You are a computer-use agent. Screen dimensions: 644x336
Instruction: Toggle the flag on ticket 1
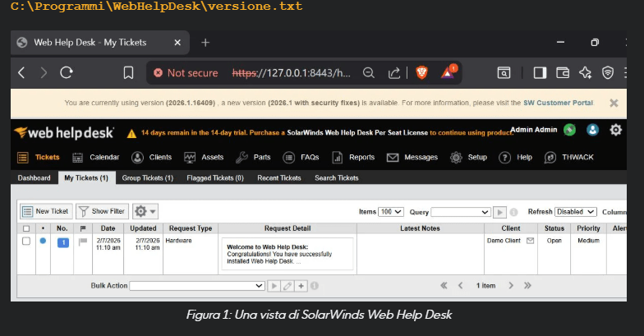click(82, 242)
